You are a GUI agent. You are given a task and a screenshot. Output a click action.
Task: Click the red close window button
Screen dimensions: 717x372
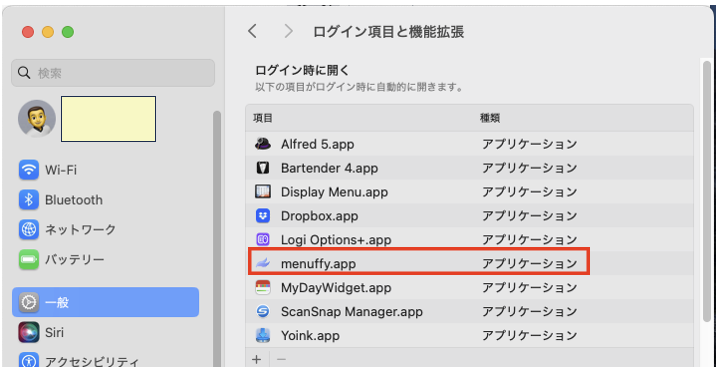point(28,32)
